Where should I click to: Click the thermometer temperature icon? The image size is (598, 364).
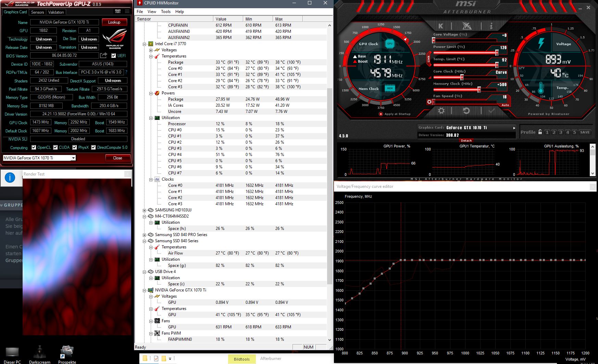click(541, 88)
